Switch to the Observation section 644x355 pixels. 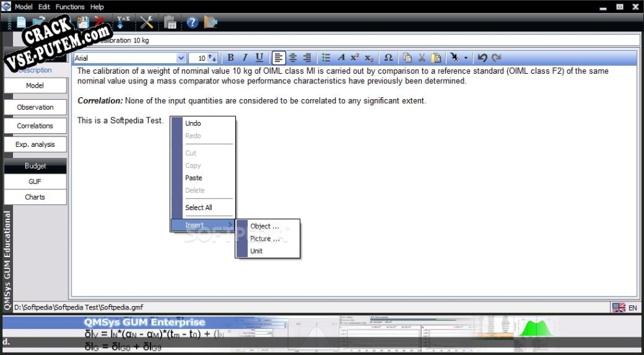pyautogui.click(x=35, y=107)
